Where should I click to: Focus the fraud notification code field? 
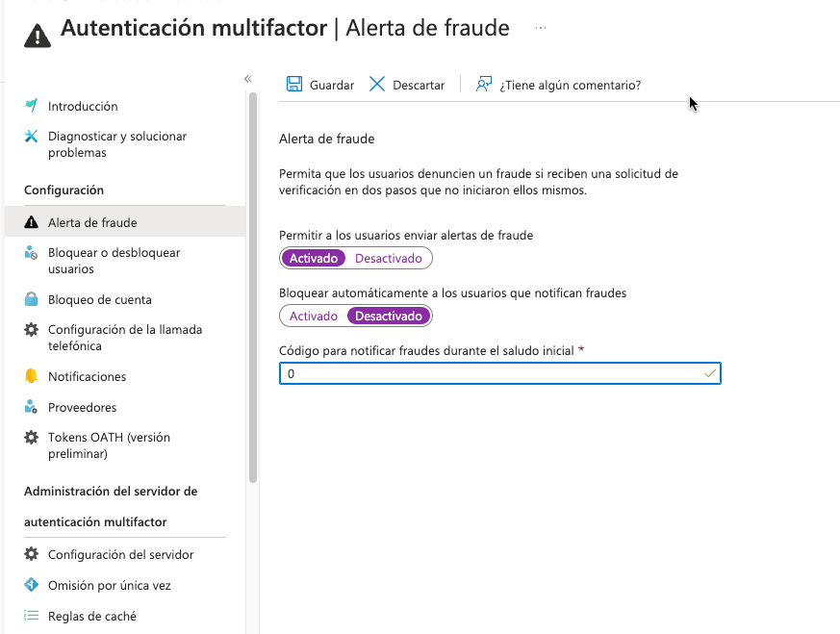tap(491, 373)
